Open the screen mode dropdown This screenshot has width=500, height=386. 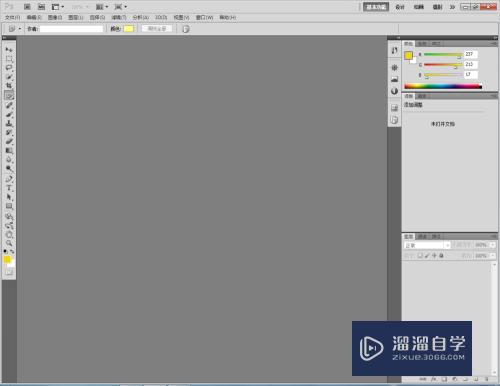click(x=121, y=7)
